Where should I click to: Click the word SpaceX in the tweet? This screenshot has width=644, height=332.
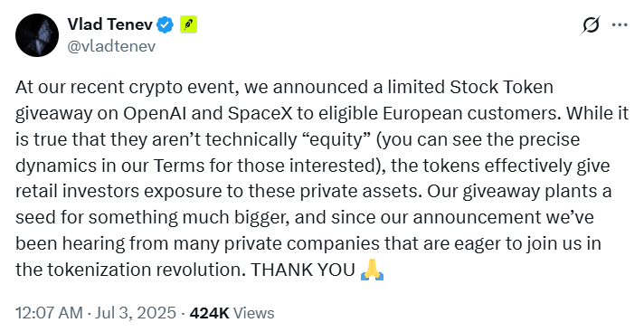point(260,114)
